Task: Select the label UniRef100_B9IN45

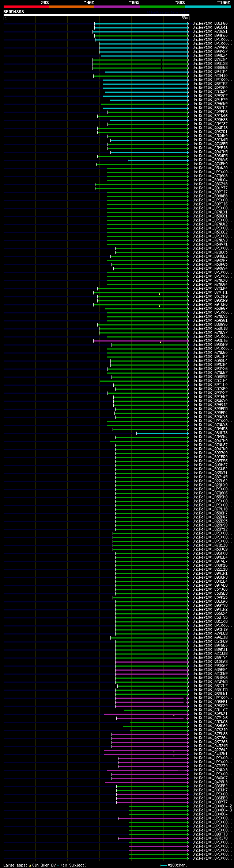Action: pos(210,140)
